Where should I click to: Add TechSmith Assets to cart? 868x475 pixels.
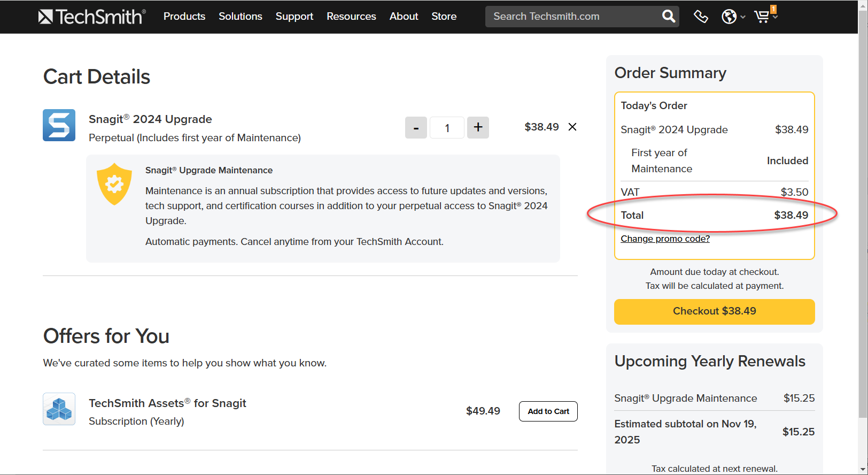(548, 411)
